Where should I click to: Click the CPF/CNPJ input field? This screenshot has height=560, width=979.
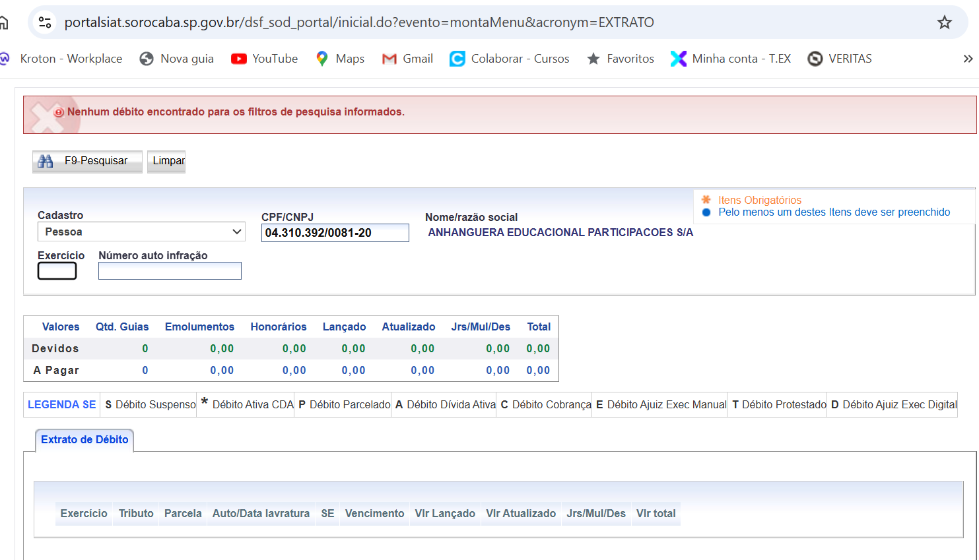coord(335,233)
